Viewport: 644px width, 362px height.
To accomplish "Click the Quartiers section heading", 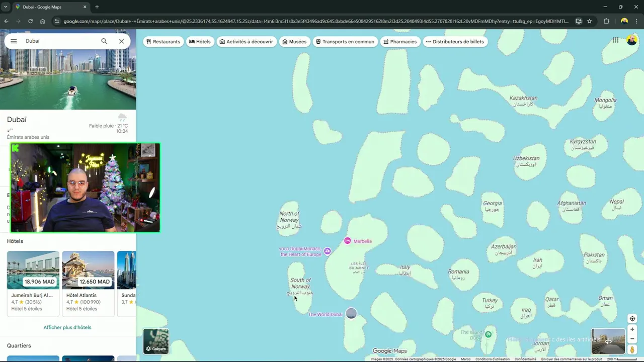I will tap(19, 345).
